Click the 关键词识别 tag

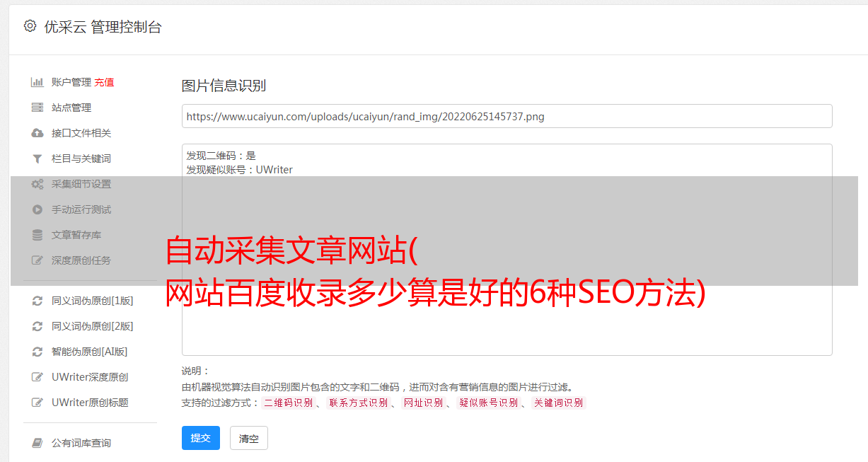coord(559,403)
